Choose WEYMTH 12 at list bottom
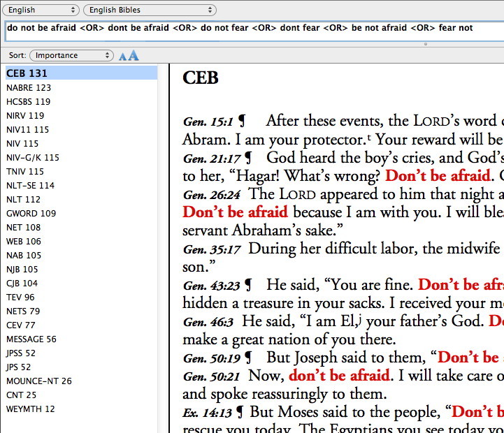This screenshot has width=504, height=433. coord(30,409)
